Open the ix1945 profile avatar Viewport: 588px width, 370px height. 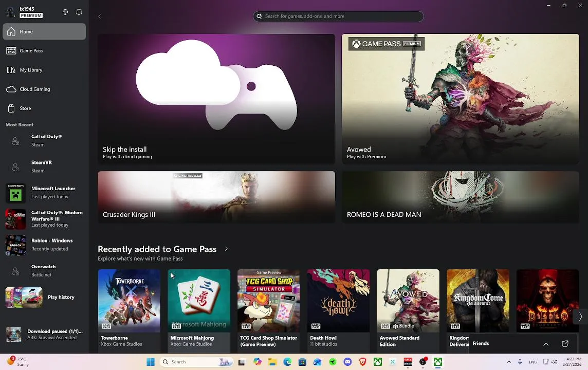tap(10, 12)
